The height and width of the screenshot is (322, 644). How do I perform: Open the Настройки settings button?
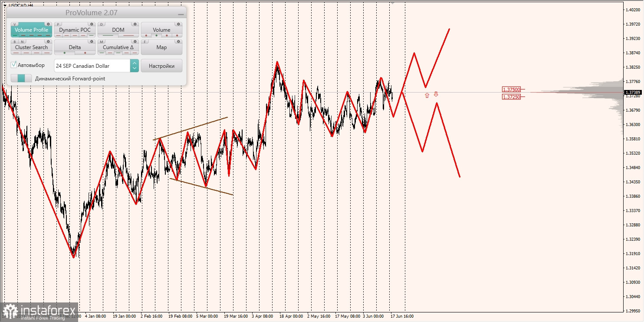click(161, 66)
